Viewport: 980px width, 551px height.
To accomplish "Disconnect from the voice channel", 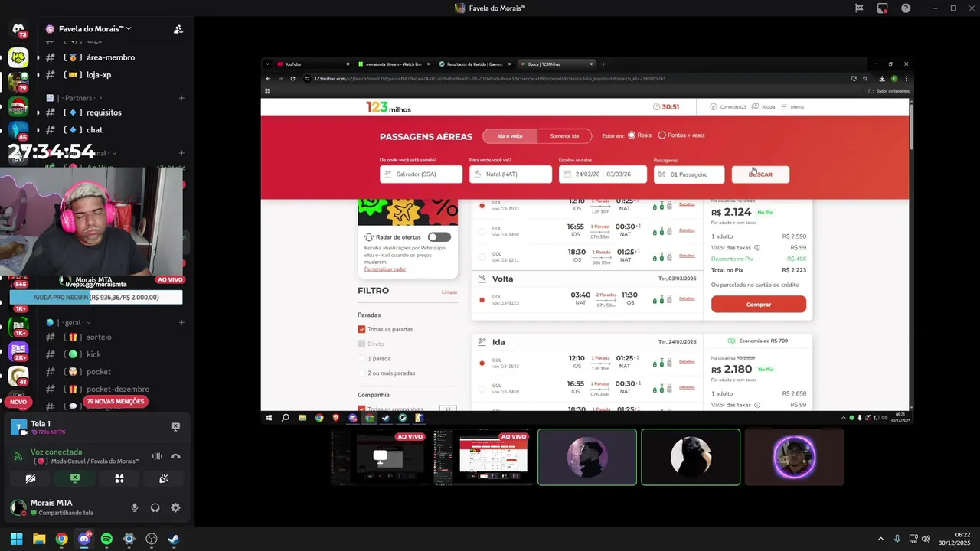I will point(175,456).
